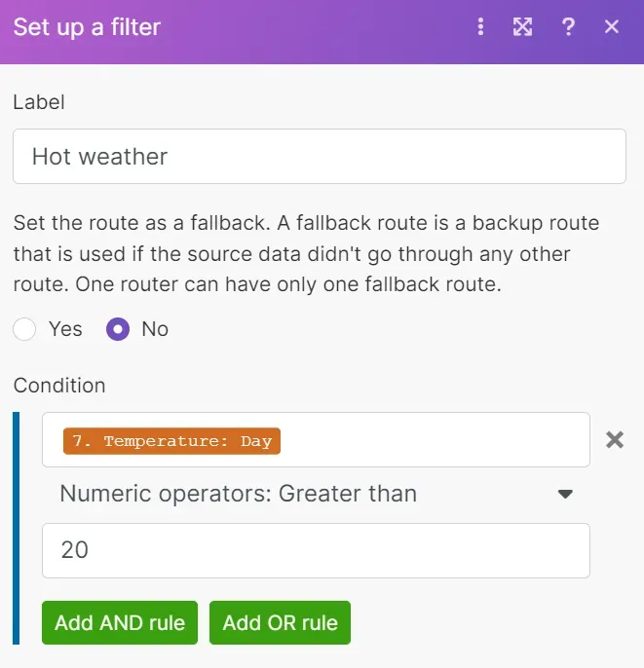This screenshot has width=644, height=668.
Task: Add an AND rule to the condition
Action: coord(120,623)
